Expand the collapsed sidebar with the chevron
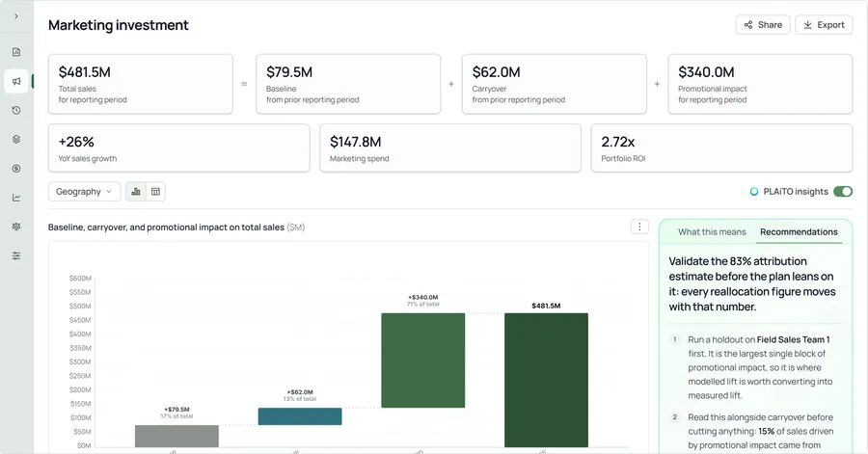The height and width of the screenshot is (454, 868). [16, 16]
